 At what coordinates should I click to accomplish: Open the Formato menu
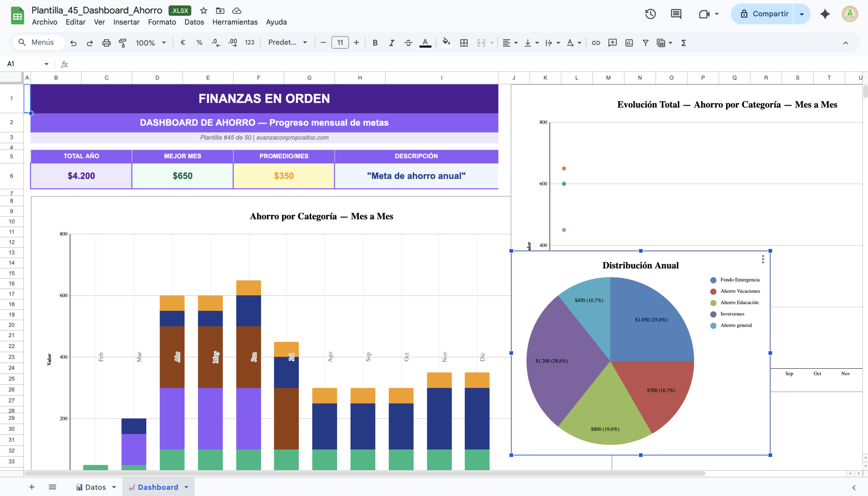162,22
